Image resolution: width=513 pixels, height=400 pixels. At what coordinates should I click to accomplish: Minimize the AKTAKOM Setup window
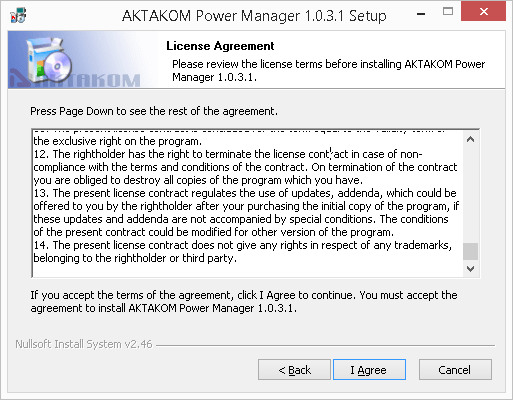tap(421, 14)
